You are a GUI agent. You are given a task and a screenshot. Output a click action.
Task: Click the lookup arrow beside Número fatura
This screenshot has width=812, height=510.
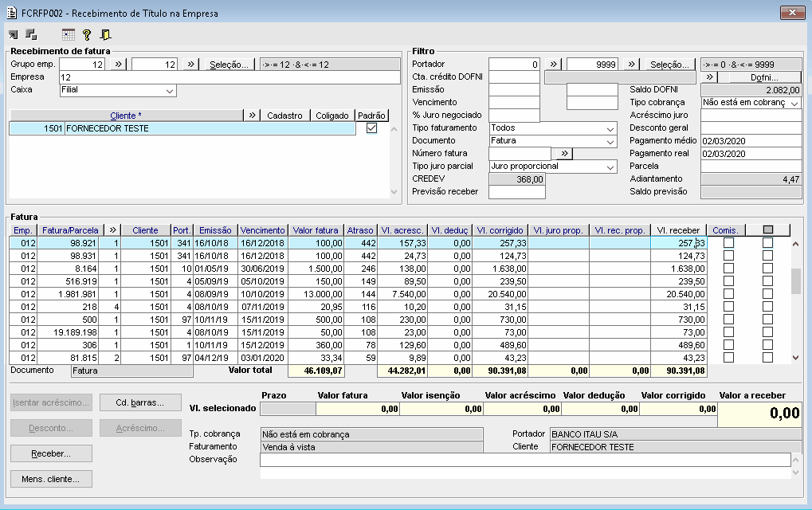click(x=565, y=153)
